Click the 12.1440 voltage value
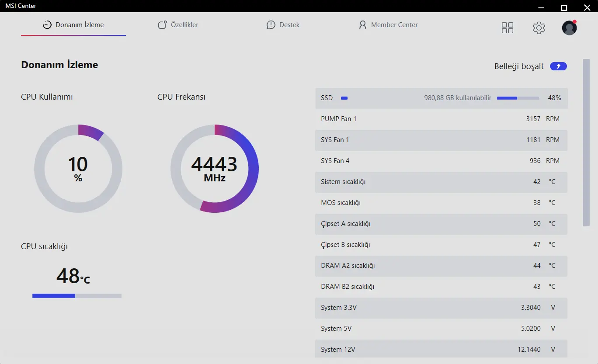The width and height of the screenshot is (598, 364). pyautogui.click(x=529, y=350)
